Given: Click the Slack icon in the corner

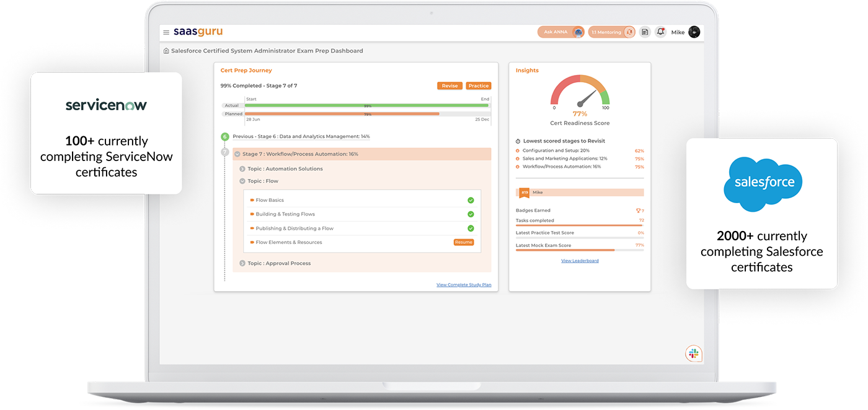Looking at the screenshot, I should (x=693, y=354).
